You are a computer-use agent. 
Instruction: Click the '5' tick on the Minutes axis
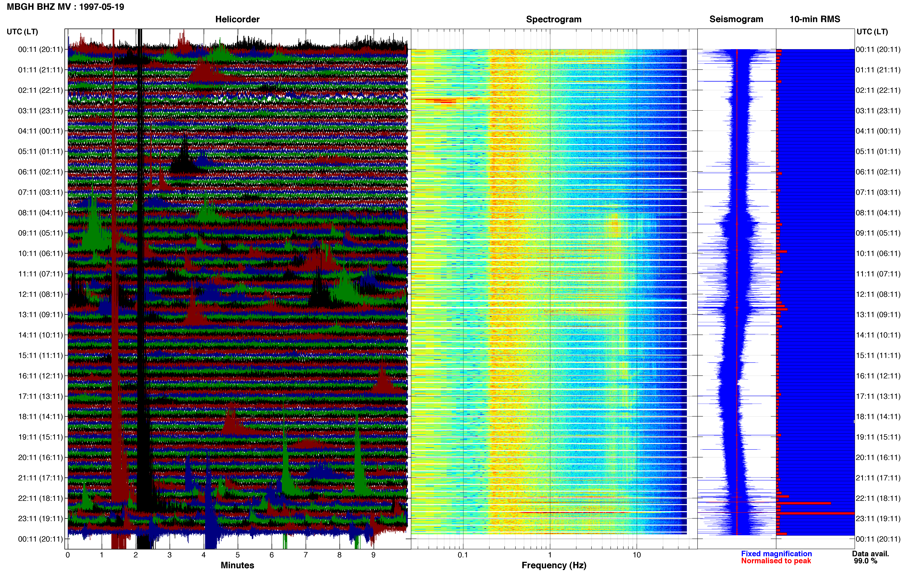point(238,555)
